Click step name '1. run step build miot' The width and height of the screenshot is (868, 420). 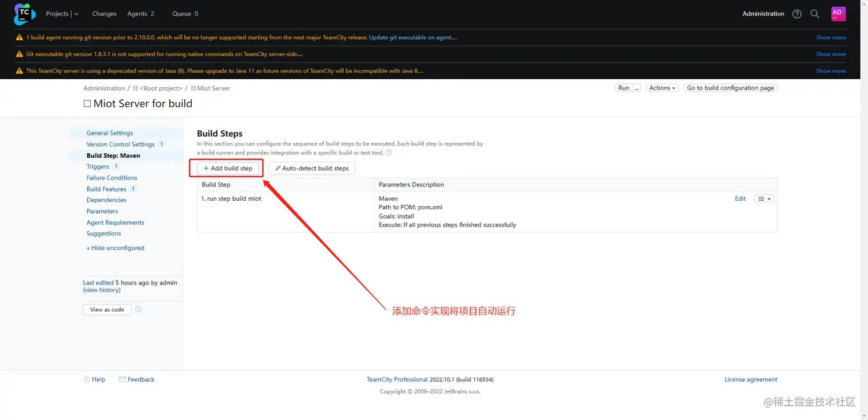(231, 199)
